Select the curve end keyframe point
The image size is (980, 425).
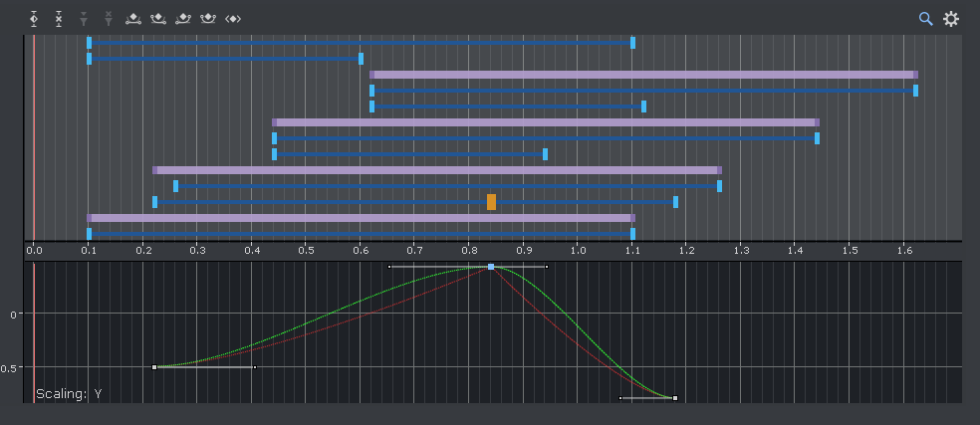(675, 398)
